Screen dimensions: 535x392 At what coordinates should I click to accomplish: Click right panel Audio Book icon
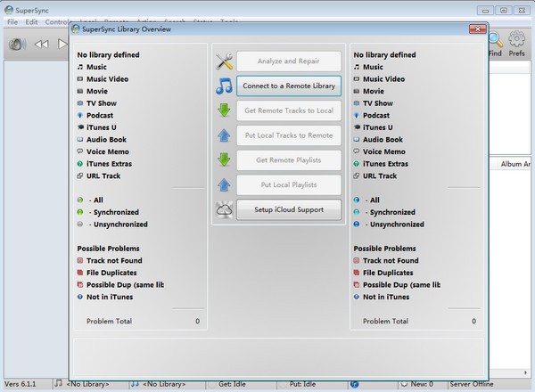[356, 139]
